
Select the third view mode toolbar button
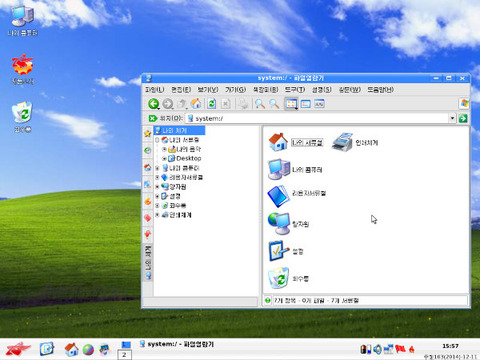(319, 104)
